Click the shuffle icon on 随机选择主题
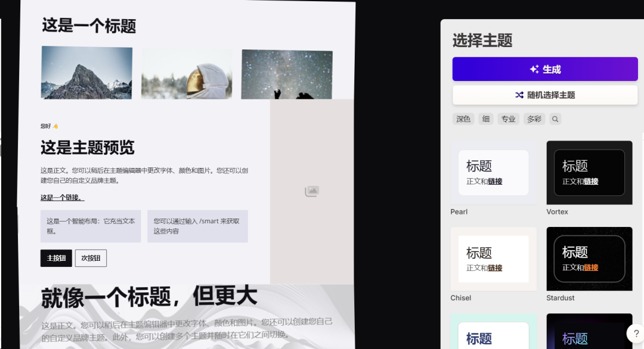The image size is (644, 349). tap(519, 95)
